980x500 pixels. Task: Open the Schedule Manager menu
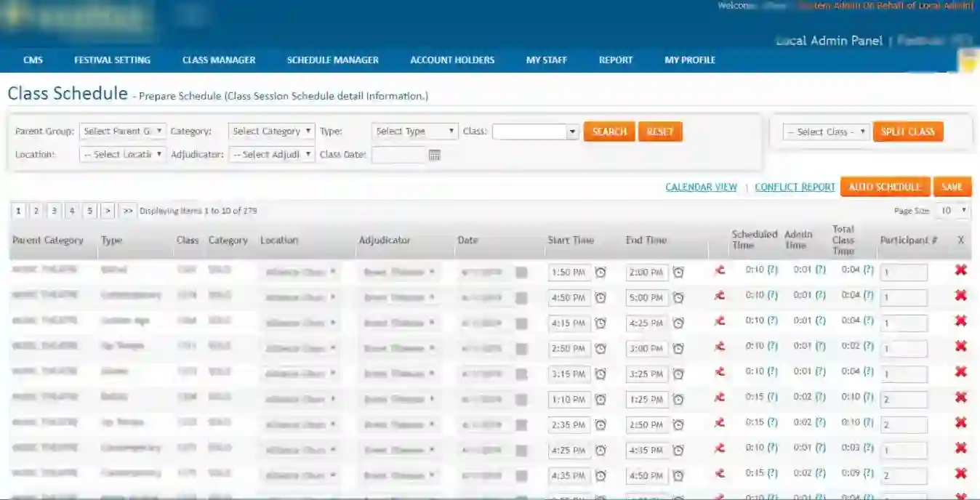[332, 60]
